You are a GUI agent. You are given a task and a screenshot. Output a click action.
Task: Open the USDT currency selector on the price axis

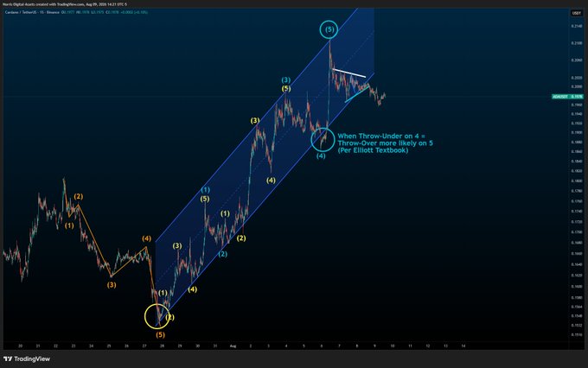577,13
